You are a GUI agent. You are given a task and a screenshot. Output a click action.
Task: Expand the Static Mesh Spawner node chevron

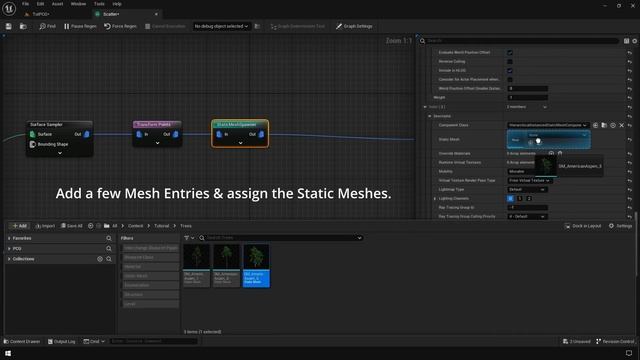[x=240, y=143]
